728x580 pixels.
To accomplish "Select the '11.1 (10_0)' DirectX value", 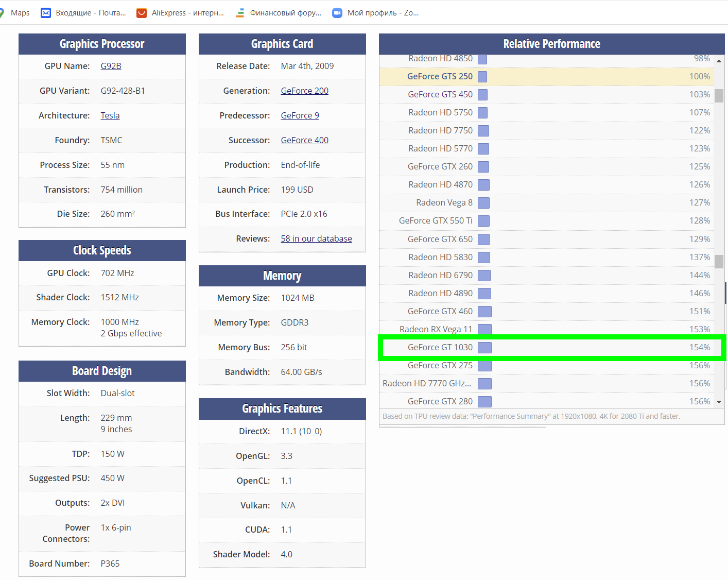I will pos(301,431).
